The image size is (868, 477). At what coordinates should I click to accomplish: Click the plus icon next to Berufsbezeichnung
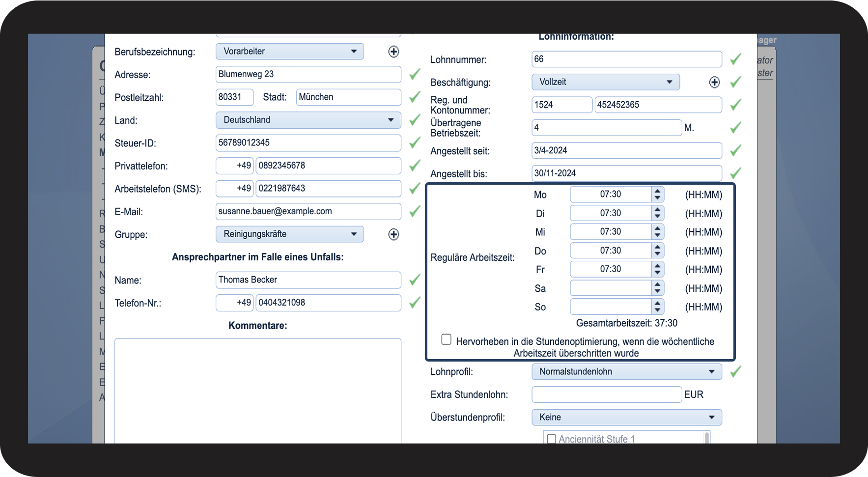pos(393,52)
